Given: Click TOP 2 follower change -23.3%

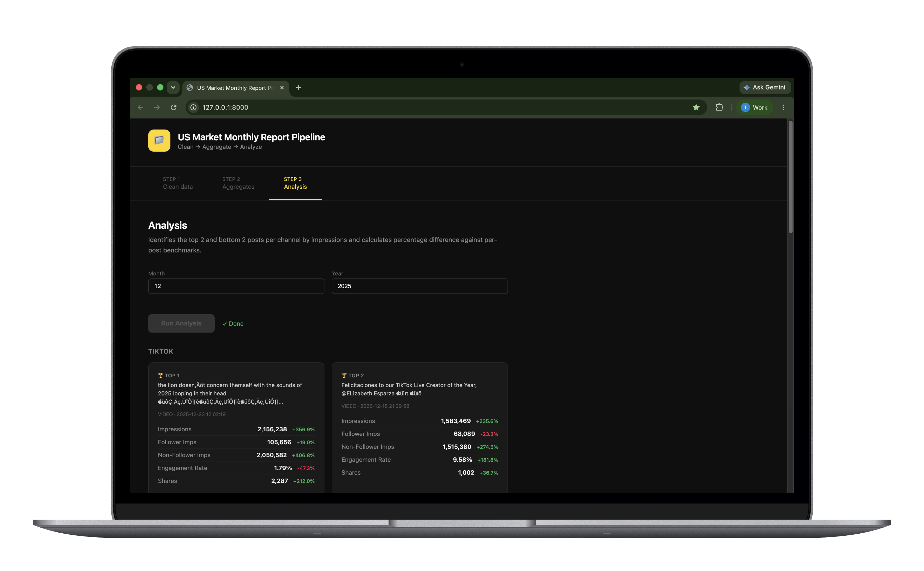Looking at the screenshot, I should [x=489, y=434].
